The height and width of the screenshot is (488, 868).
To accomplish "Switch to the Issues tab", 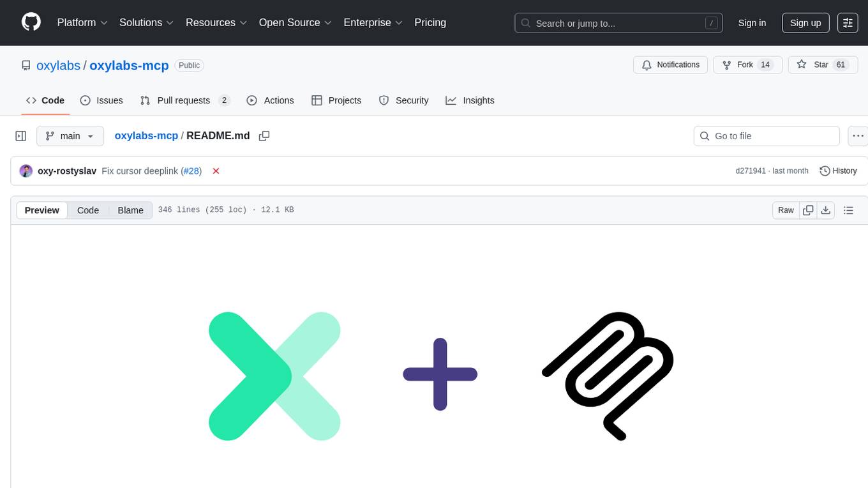I will coord(101,100).
